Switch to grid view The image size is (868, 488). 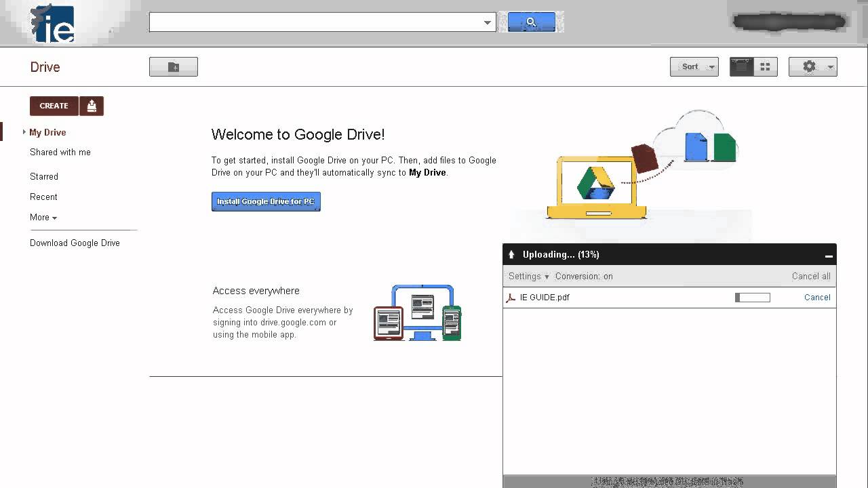click(x=766, y=66)
